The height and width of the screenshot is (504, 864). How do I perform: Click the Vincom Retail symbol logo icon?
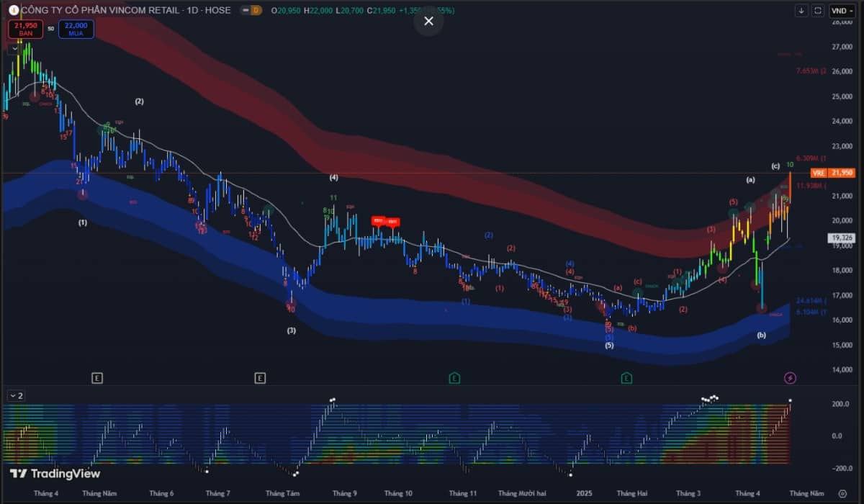pyautogui.click(x=12, y=11)
